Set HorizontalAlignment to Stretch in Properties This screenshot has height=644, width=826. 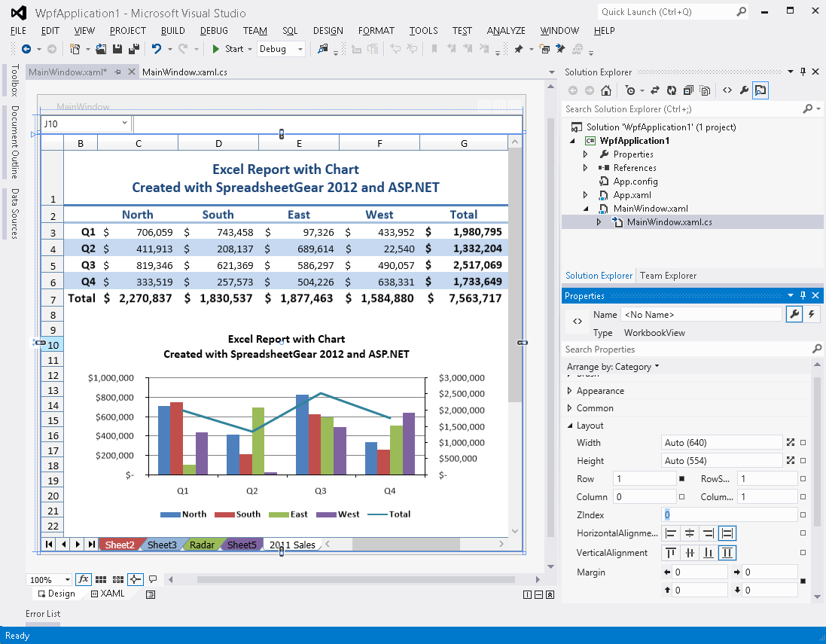point(726,533)
